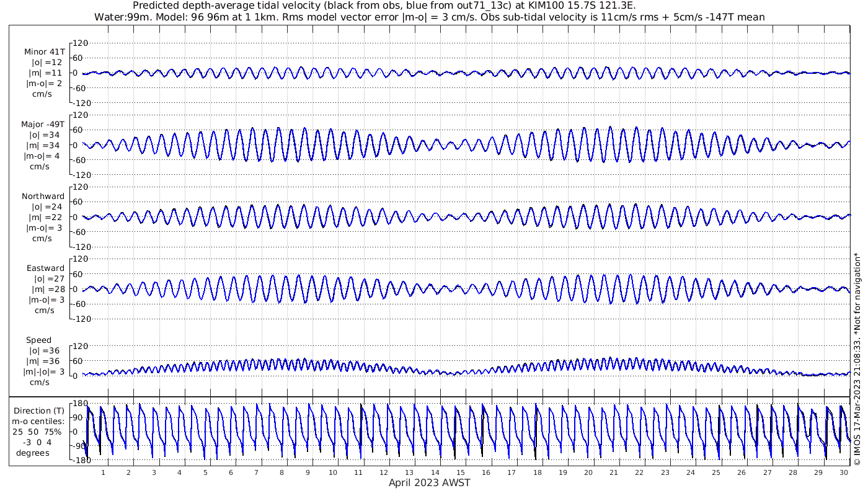The image size is (868, 496).
Task: Select day 15 on the date axis
Action: pyautogui.click(x=461, y=472)
